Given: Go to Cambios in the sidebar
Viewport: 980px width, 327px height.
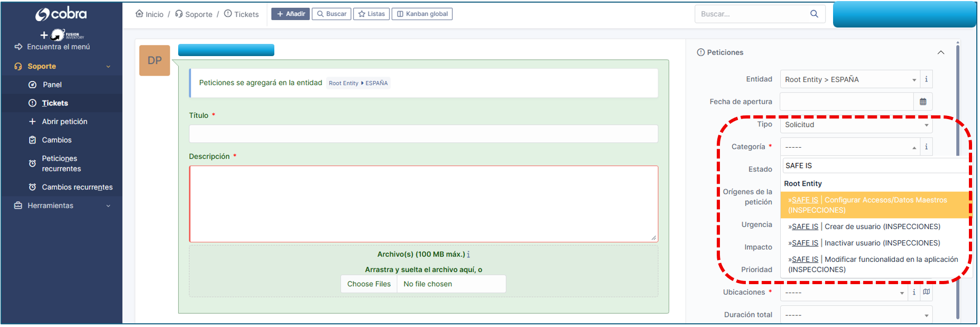Looking at the screenshot, I should [57, 140].
